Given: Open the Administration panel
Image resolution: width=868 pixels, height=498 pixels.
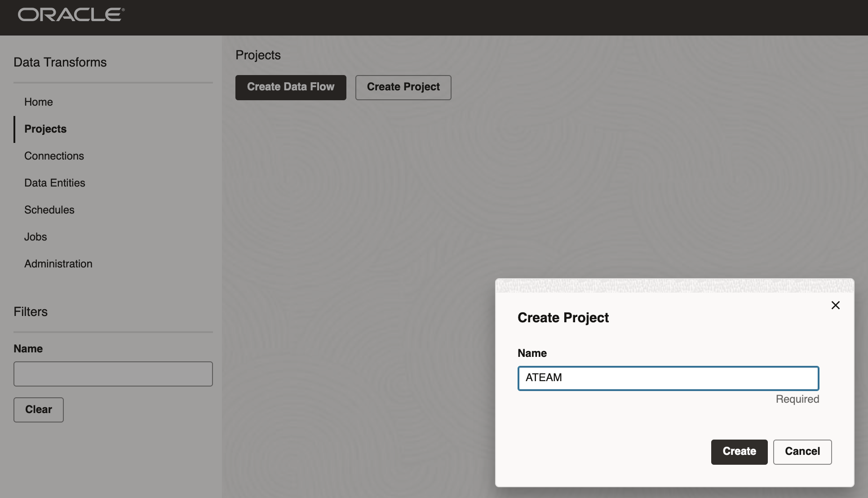Looking at the screenshot, I should [58, 264].
